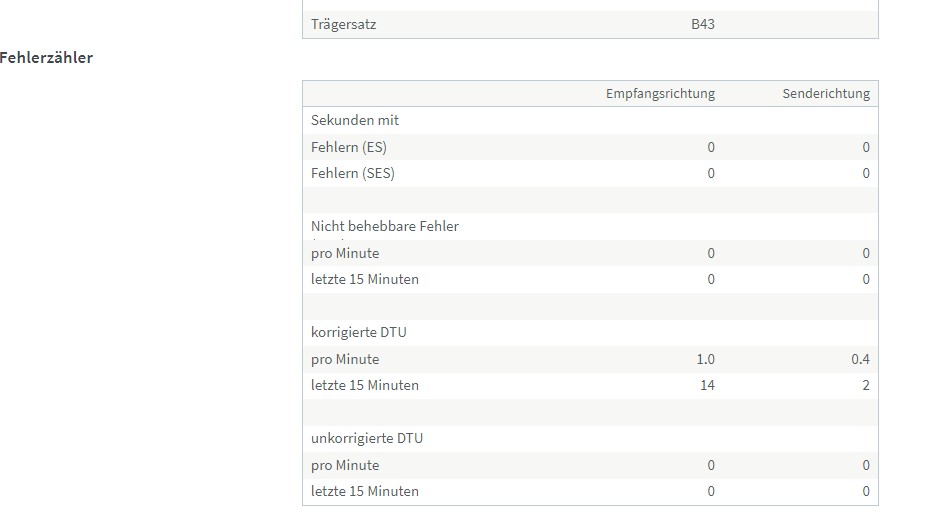Click 'letzte 15 Minuten' in the row showing 14
Image resolution: width=949 pixels, height=522 pixels.
pyautogui.click(x=365, y=385)
